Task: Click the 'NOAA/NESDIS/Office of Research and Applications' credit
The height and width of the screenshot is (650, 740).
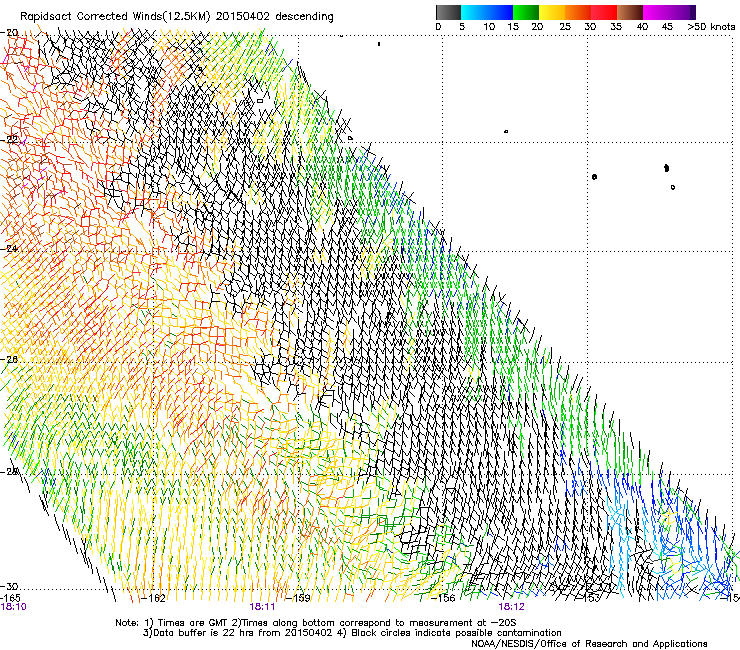Action: point(589,643)
